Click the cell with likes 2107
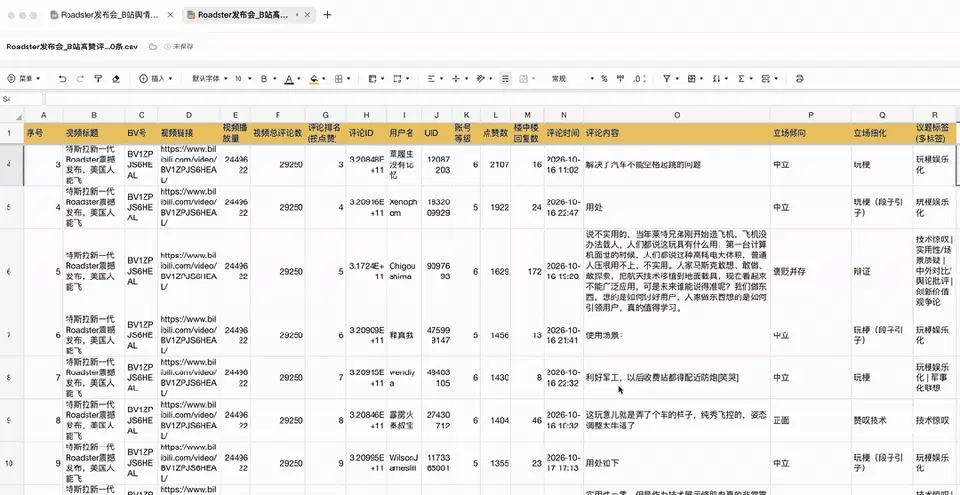Screen dimensions: 960x495 point(495,165)
